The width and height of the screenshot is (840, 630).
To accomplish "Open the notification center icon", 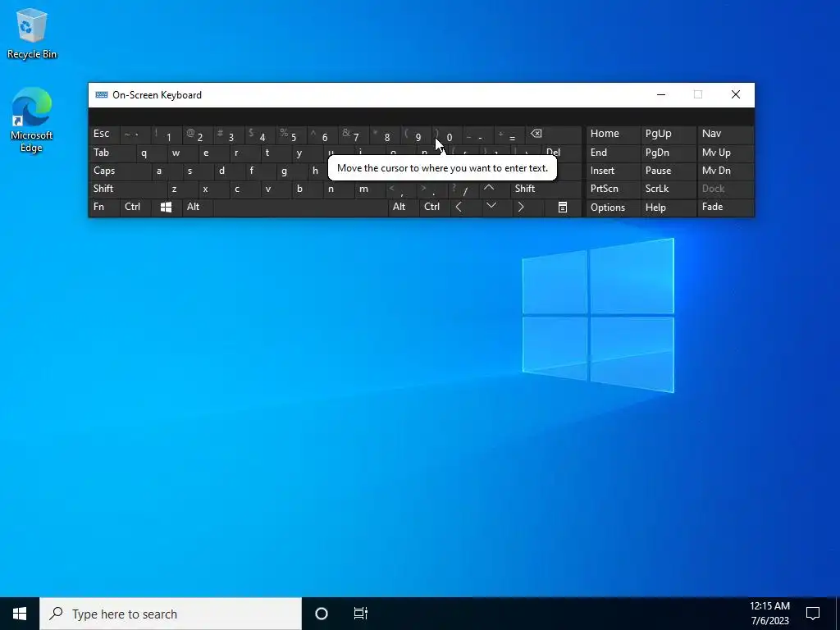I will pyautogui.click(x=813, y=614).
